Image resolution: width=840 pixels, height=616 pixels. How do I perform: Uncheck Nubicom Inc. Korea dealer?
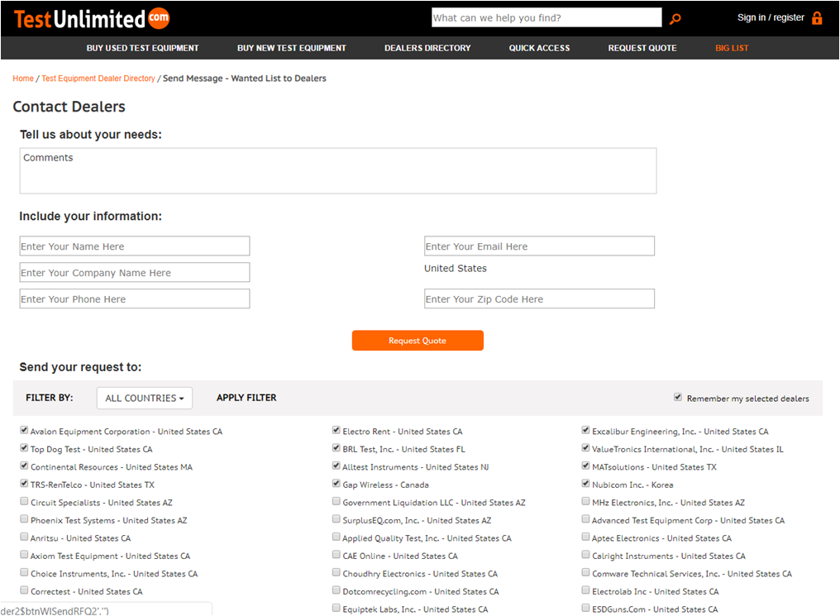point(586,484)
